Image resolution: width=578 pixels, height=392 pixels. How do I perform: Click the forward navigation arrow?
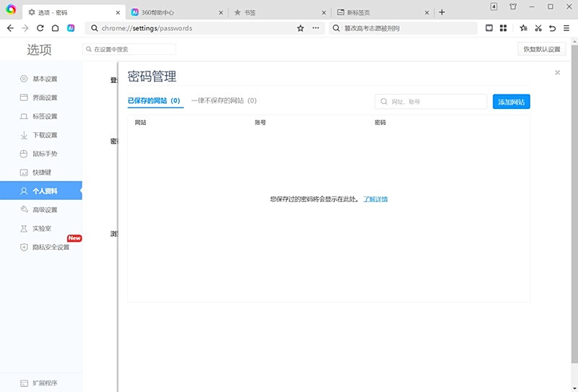click(x=25, y=28)
